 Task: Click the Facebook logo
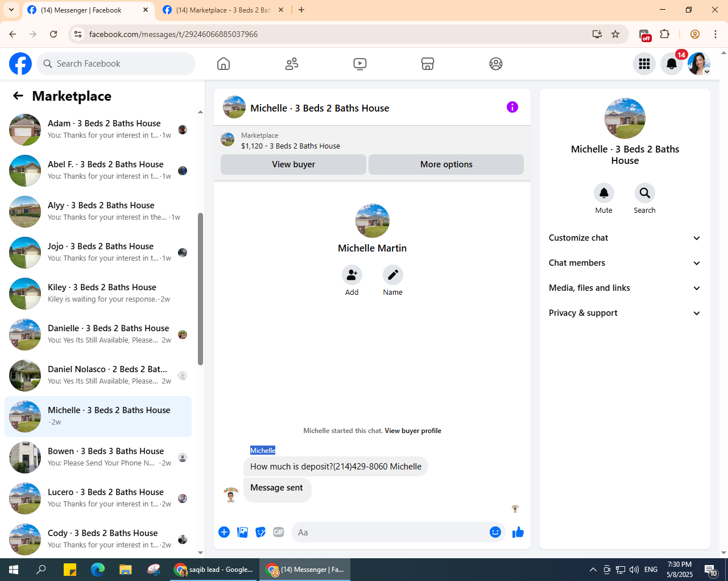coord(20,64)
